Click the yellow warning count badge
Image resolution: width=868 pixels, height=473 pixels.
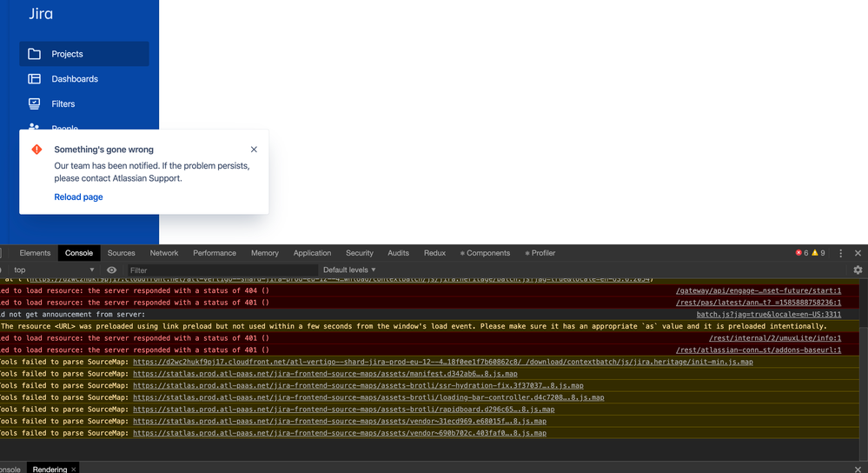click(x=818, y=253)
